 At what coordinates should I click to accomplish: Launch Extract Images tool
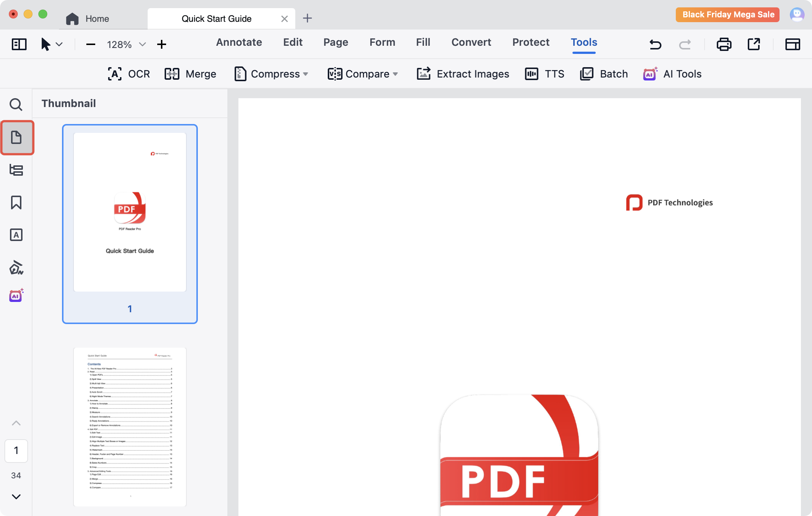pyautogui.click(x=463, y=74)
